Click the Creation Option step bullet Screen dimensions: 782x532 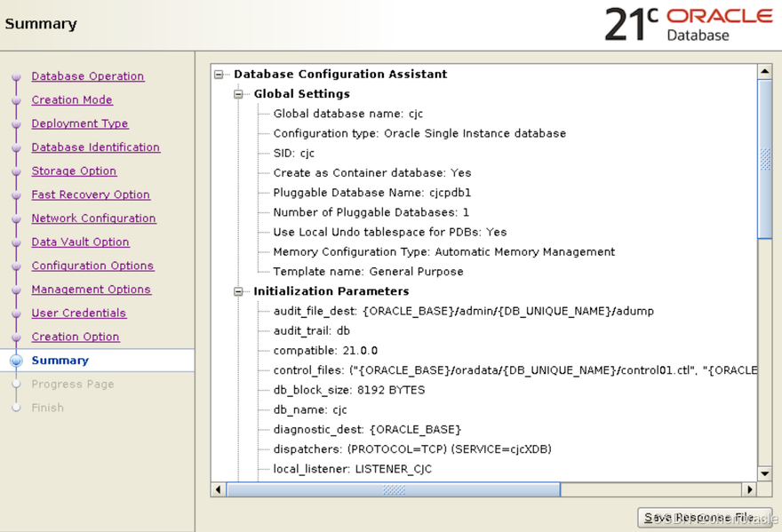17,337
